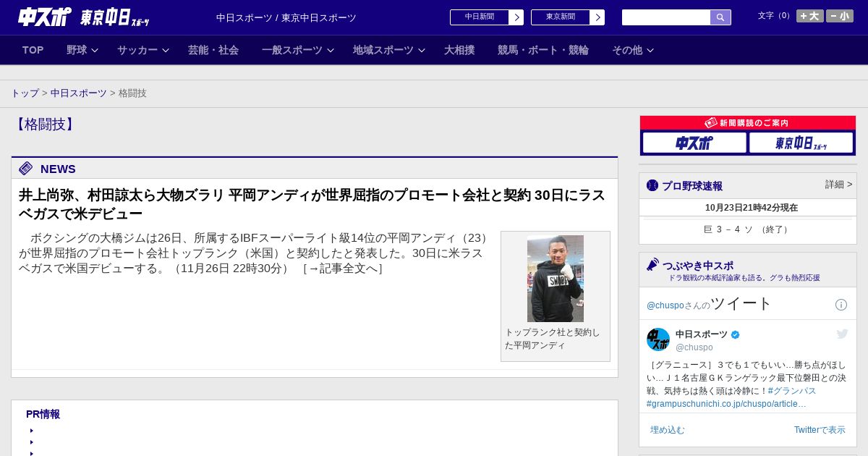This screenshot has width=868, height=456.
Task: Click 埋め込む embed link
Action: [x=667, y=430]
